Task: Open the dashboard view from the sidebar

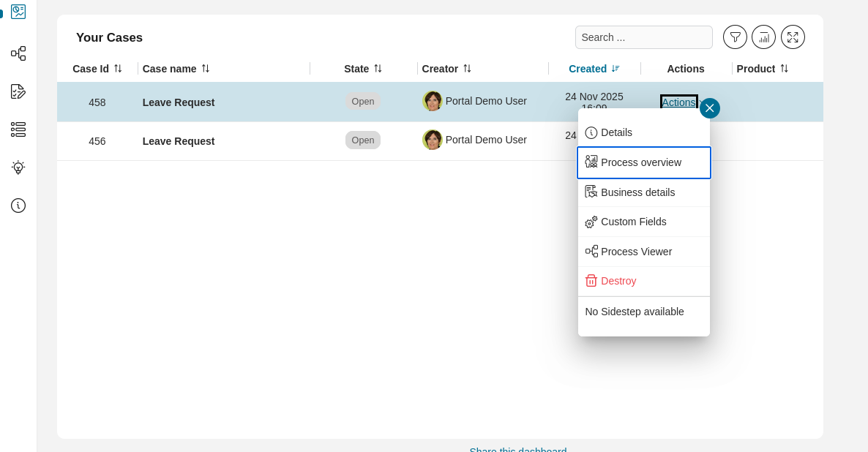Action: pos(18,12)
